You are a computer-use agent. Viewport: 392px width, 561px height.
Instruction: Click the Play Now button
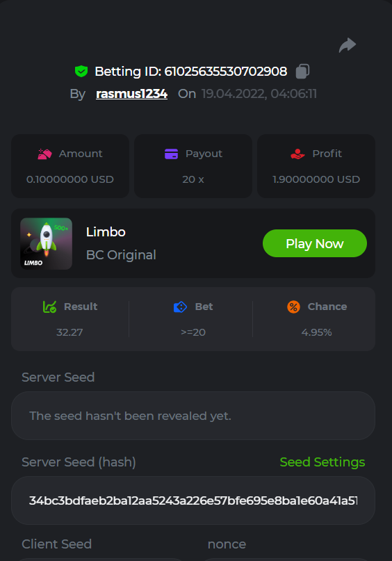click(315, 243)
